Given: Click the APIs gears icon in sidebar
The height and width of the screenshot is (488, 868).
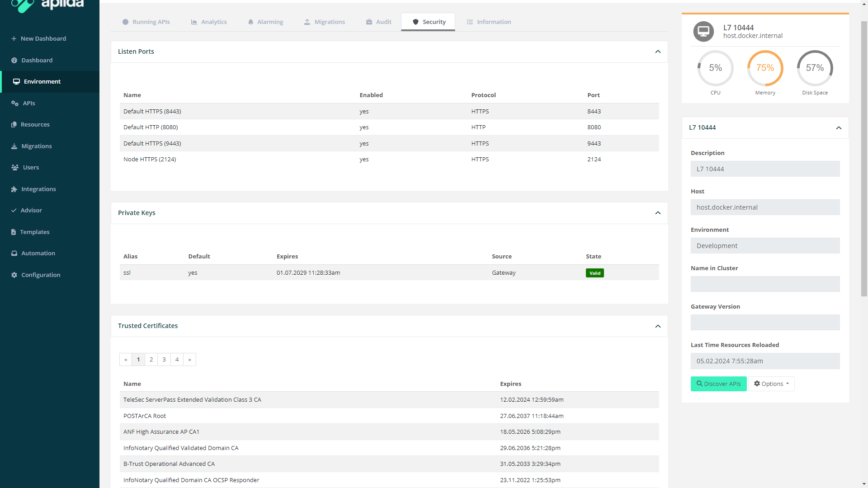Looking at the screenshot, I should [x=14, y=103].
